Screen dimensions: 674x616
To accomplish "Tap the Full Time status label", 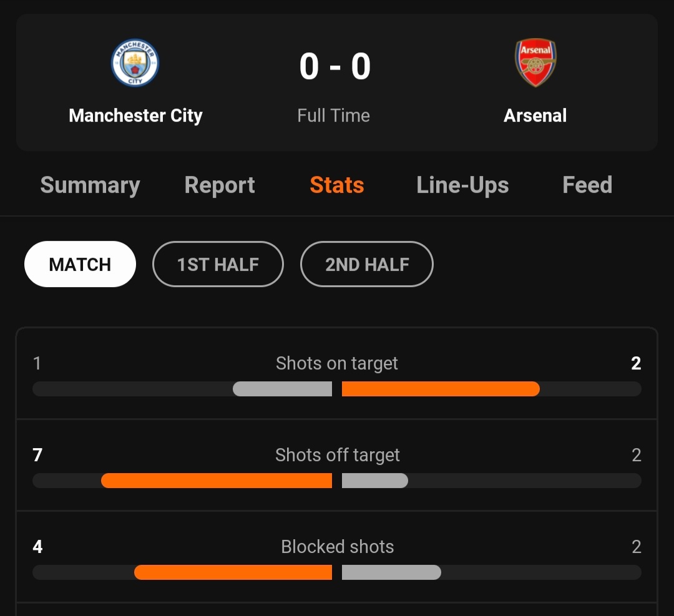I will (333, 115).
